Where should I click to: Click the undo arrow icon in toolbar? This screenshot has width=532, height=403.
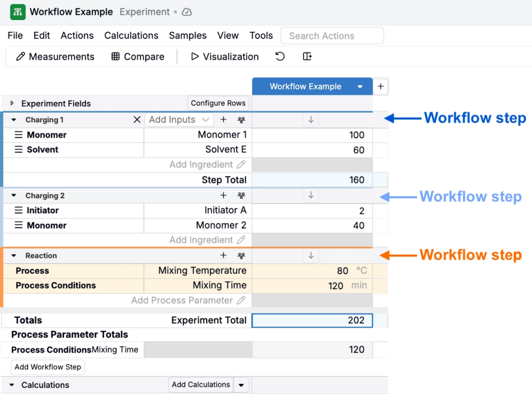[x=280, y=56]
